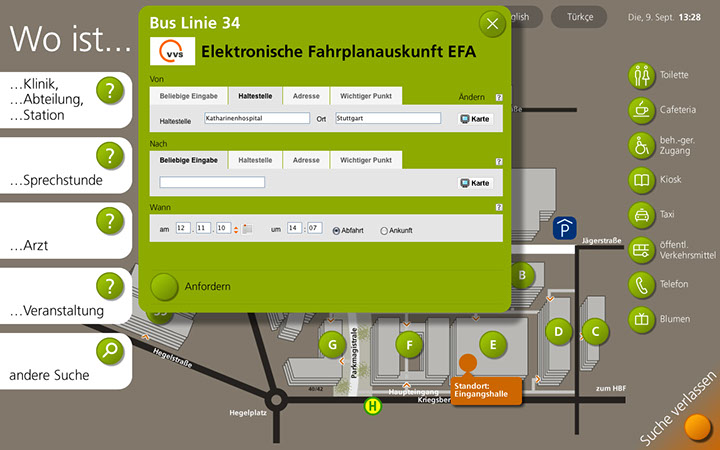Image resolution: width=720 pixels, height=450 pixels.
Task: Select the Abfahrt radio button
Action: 336,230
